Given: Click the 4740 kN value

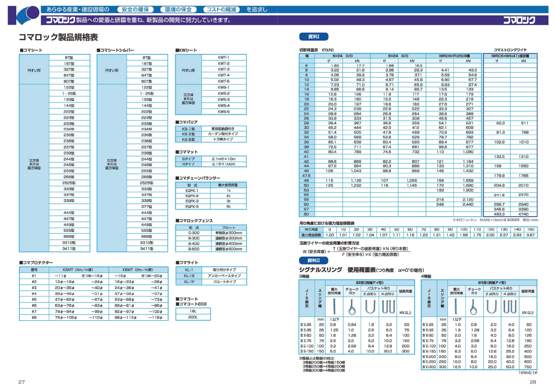Looking at the screenshot, I should click(x=523, y=214).
